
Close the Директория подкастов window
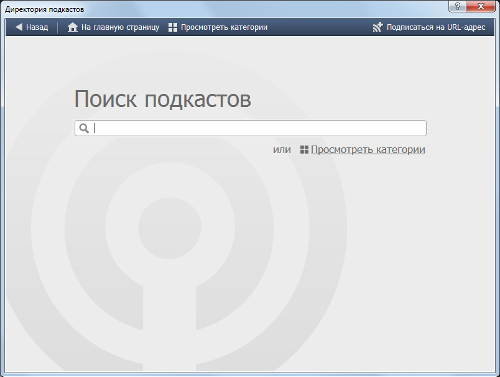(481, 6)
